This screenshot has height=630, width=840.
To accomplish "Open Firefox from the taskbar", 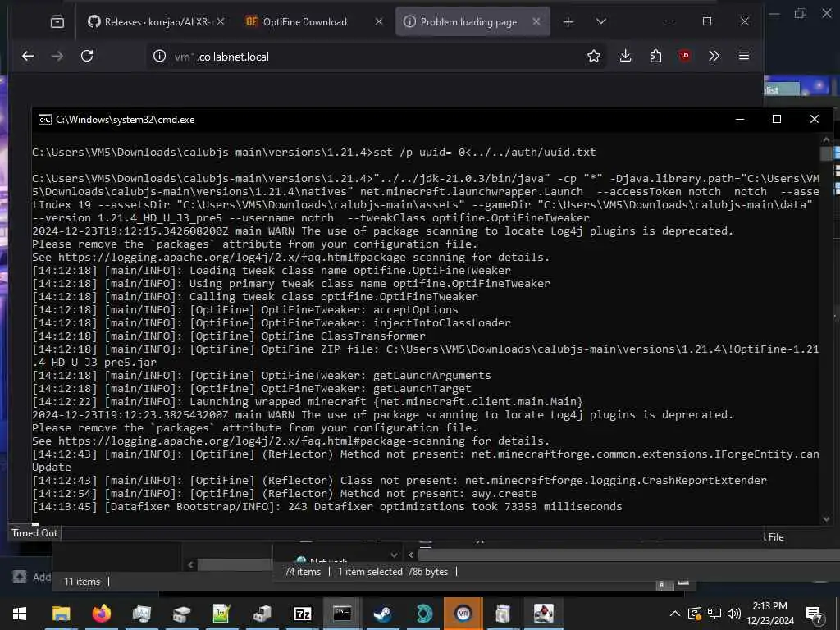I will click(x=101, y=614).
